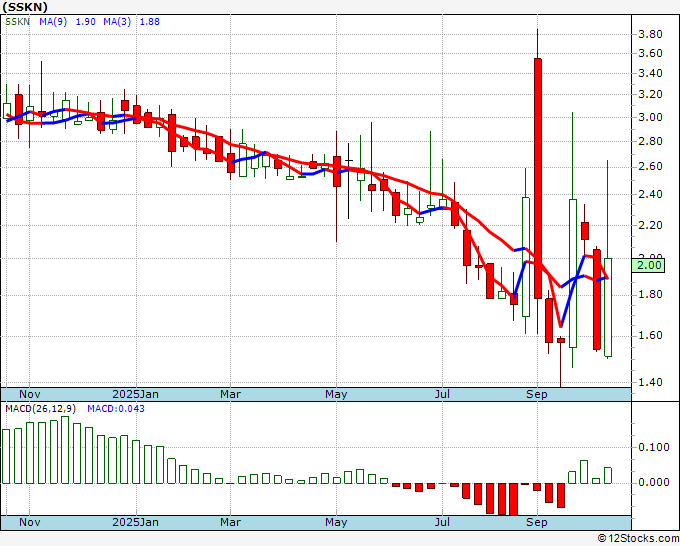Click May on the price chart time axis
Image resolution: width=680 pixels, height=546 pixels.
tap(336, 394)
